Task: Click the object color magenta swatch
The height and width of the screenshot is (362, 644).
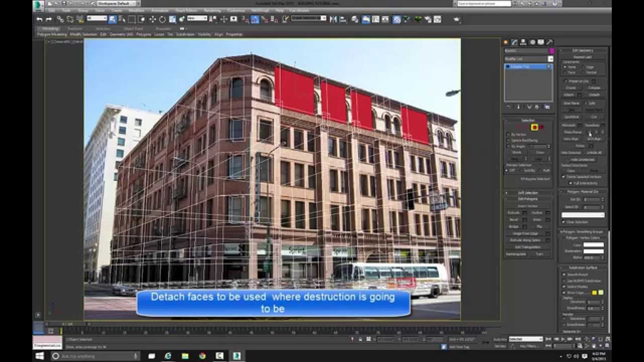Action: tap(552, 51)
